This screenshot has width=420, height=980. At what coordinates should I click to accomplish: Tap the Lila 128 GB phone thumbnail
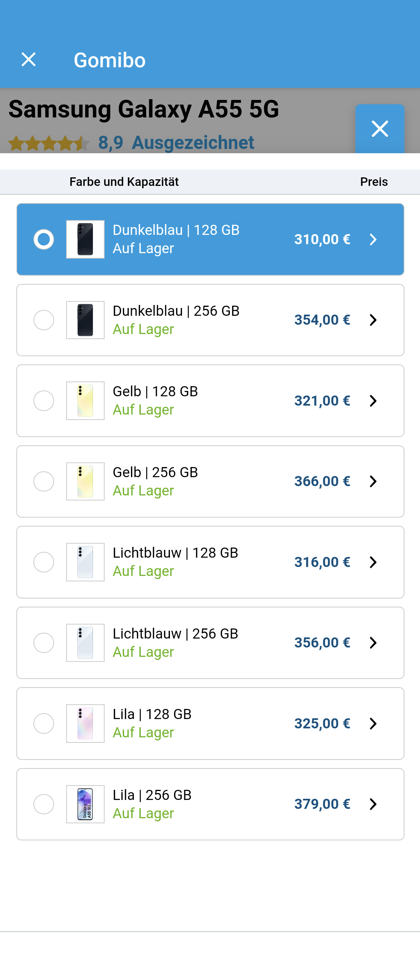[85, 723]
